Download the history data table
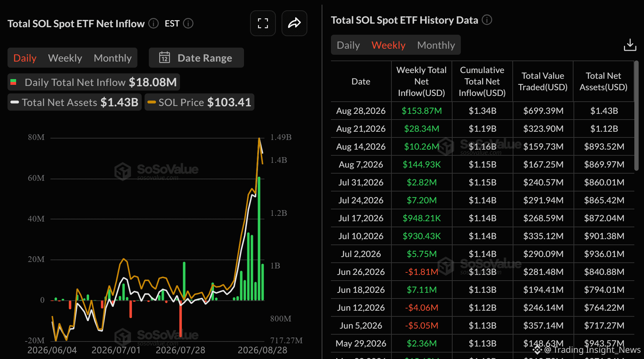The height and width of the screenshot is (359, 644). coord(630,45)
